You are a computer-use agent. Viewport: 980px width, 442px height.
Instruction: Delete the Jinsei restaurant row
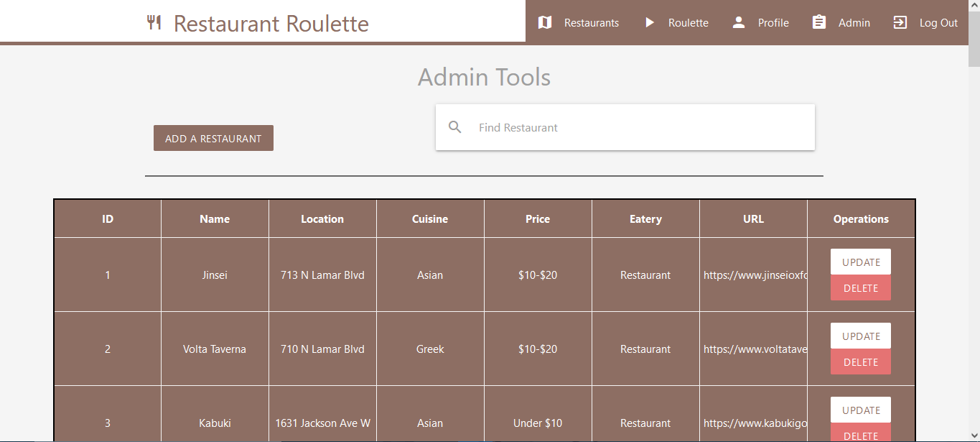[861, 287]
